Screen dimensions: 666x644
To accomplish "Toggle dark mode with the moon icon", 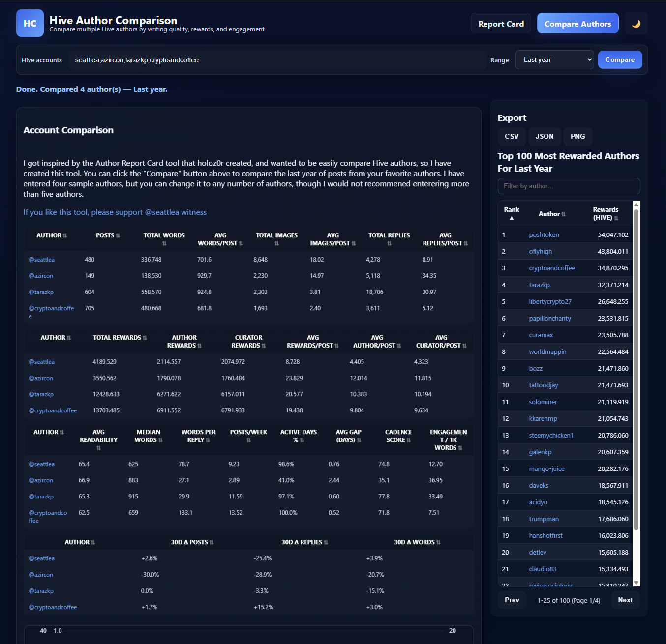I will (636, 24).
